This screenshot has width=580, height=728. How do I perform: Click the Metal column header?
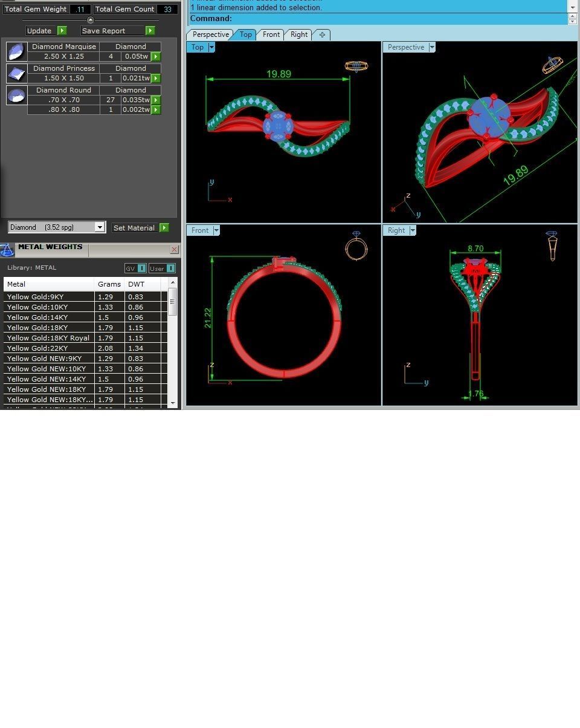click(x=49, y=284)
